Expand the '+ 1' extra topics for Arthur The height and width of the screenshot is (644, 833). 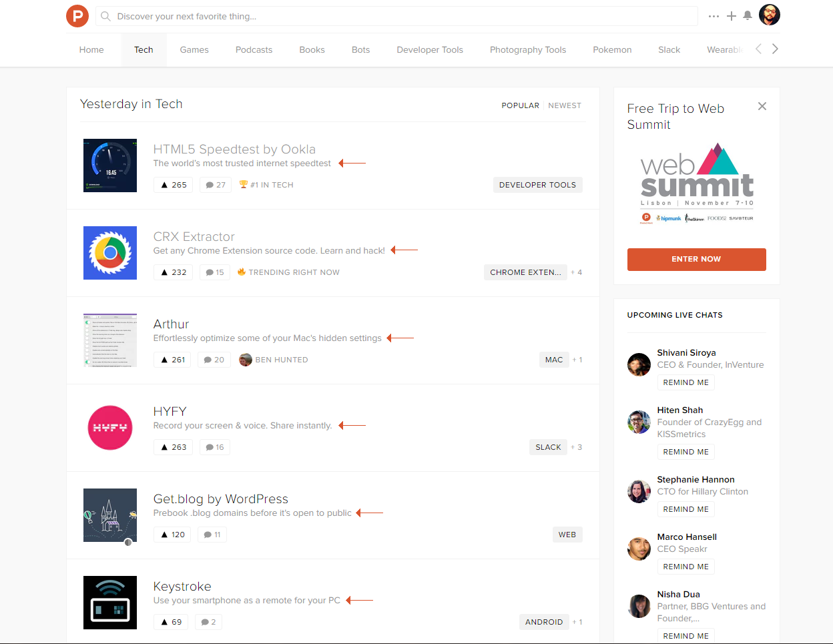point(577,360)
